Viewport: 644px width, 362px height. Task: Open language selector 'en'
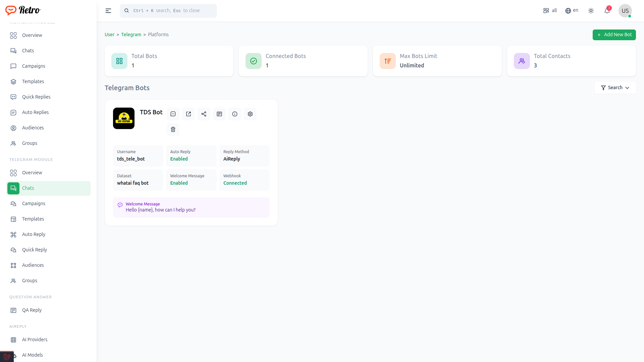[x=572, y=11]
